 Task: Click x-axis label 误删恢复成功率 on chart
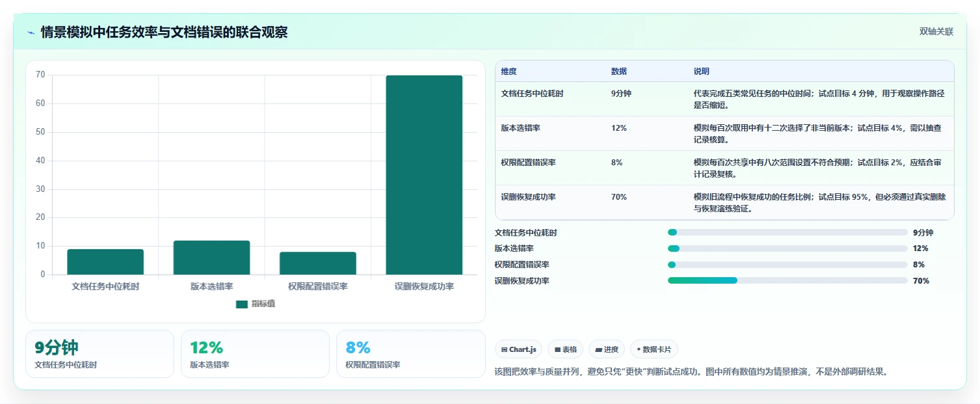(424, 286)
